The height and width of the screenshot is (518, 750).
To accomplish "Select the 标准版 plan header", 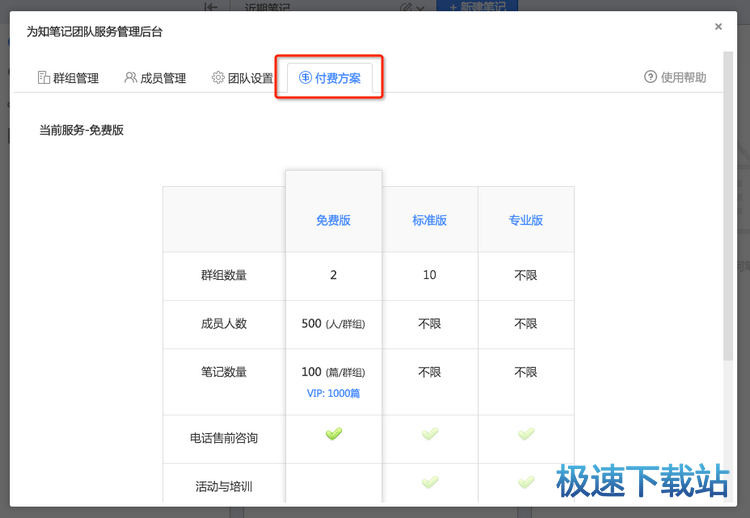I will (x=430, y=220).
